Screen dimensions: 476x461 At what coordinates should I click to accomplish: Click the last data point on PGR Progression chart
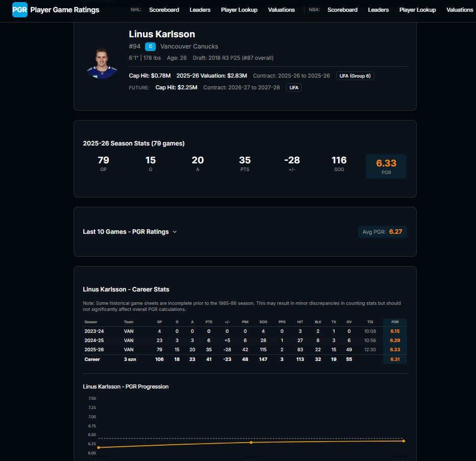pos(403,441)
